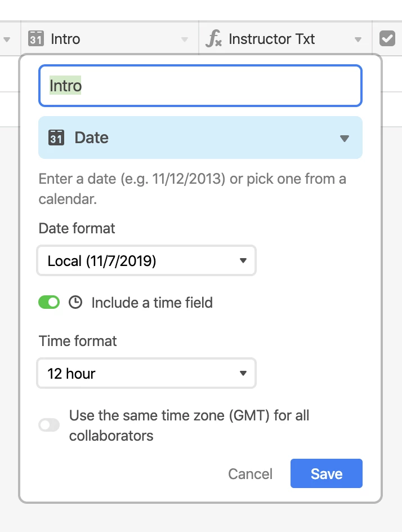Screen dimensions: 402x532
Task: Click the calendar icon in Intro column header
Action: pyautogui.click(x=36, y=39)
